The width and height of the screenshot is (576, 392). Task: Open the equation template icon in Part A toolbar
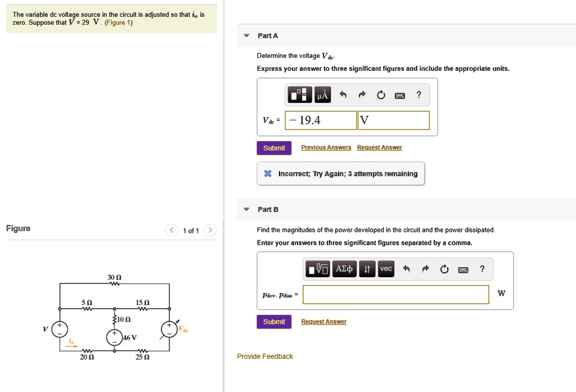(298, 94)
